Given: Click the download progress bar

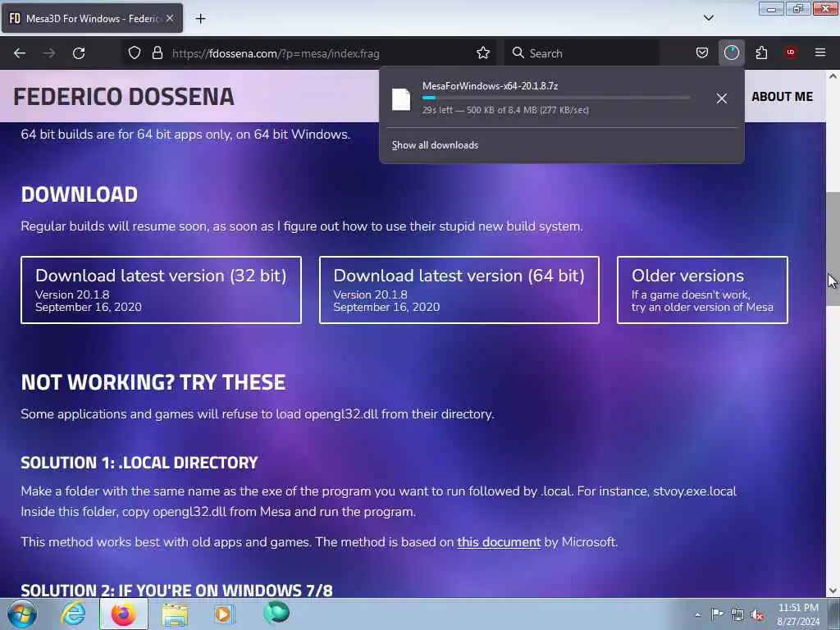Looking at the screenshot, I should point(556,98).
